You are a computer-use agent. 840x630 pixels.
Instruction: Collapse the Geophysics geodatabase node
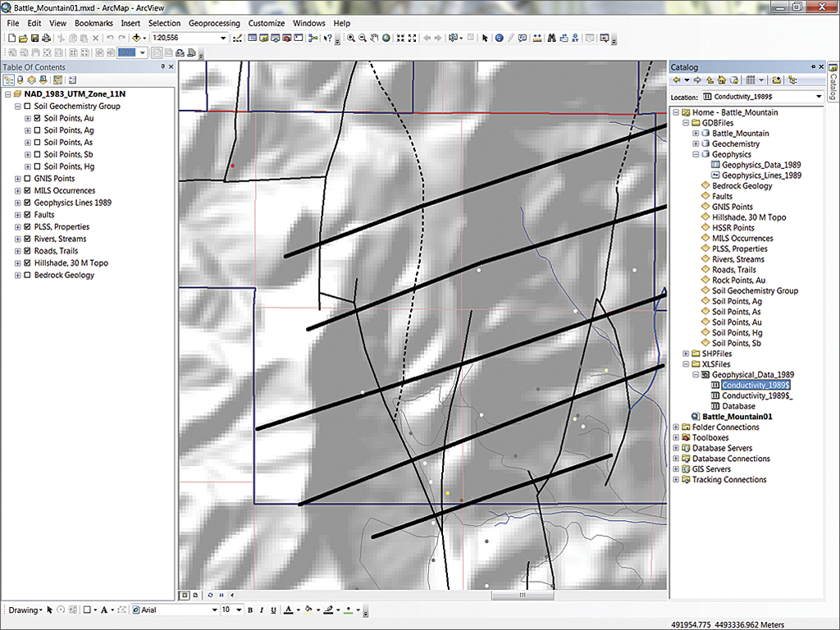coord(696,154)
